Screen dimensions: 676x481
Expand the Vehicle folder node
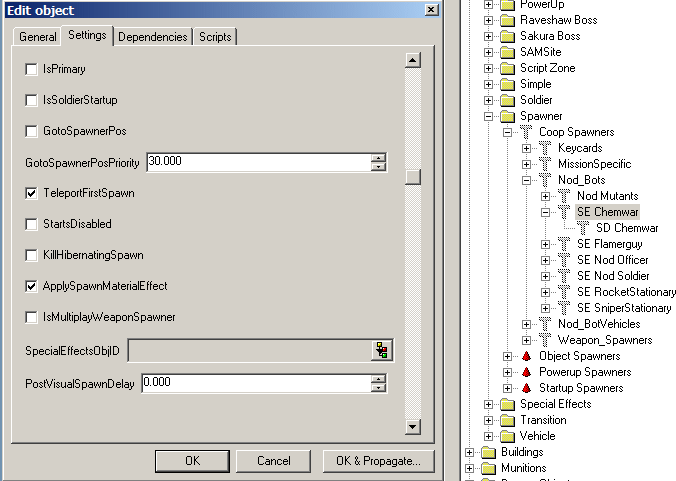pyautogui.click(x=489, y=436)
